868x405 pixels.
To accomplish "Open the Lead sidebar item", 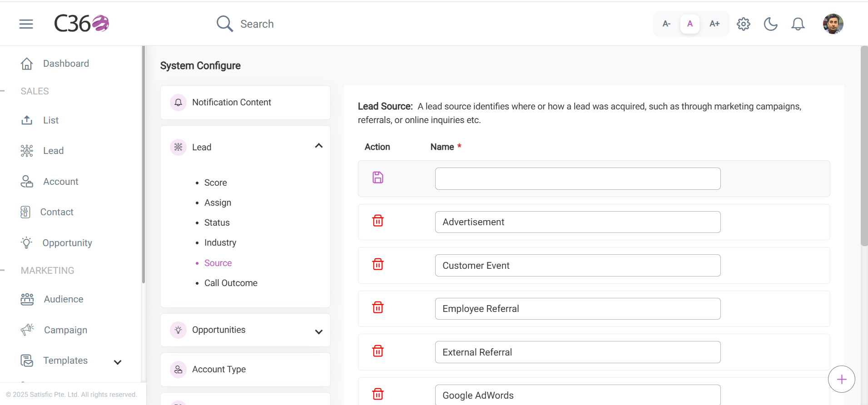I will pos(53,151).
